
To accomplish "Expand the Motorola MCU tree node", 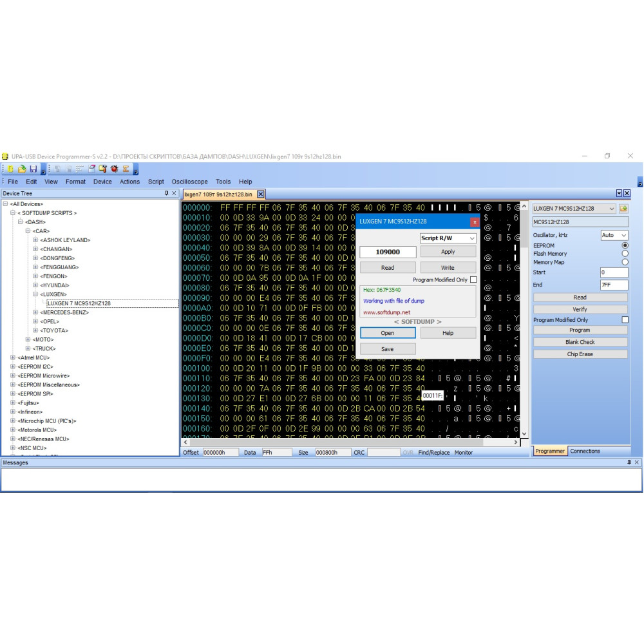I will click(x=13, y=430).
